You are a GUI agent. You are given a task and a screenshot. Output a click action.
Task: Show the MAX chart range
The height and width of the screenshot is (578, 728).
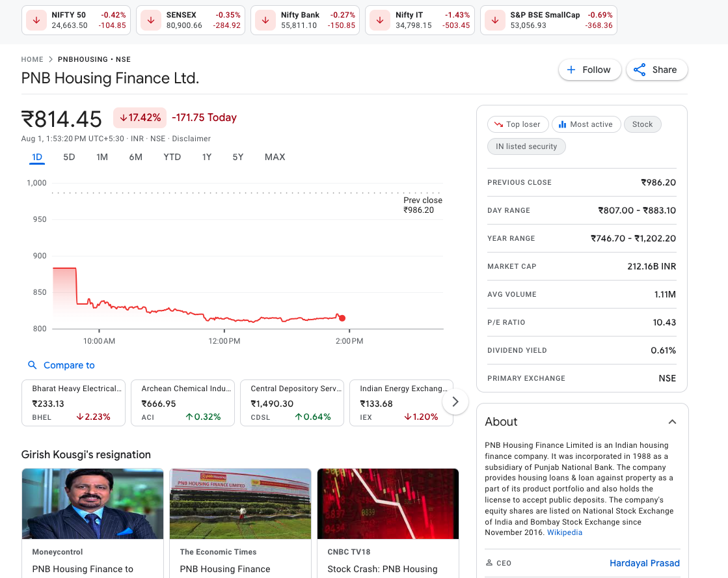click(275, 157)
